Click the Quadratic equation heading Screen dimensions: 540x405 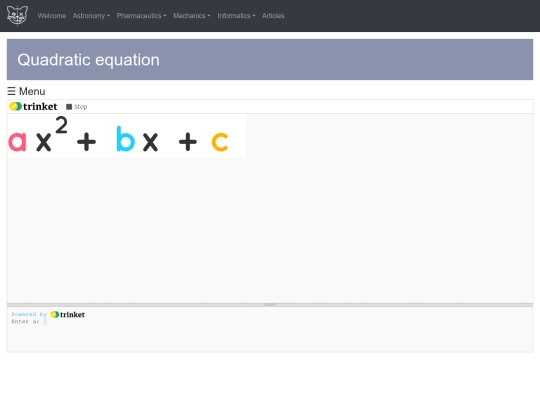[x=89, y=60]
